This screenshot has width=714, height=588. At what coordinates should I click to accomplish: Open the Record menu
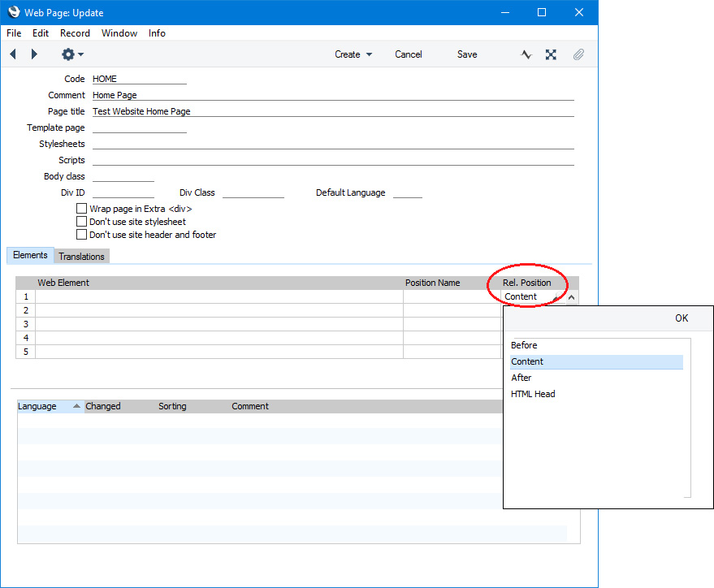point(75,33)
